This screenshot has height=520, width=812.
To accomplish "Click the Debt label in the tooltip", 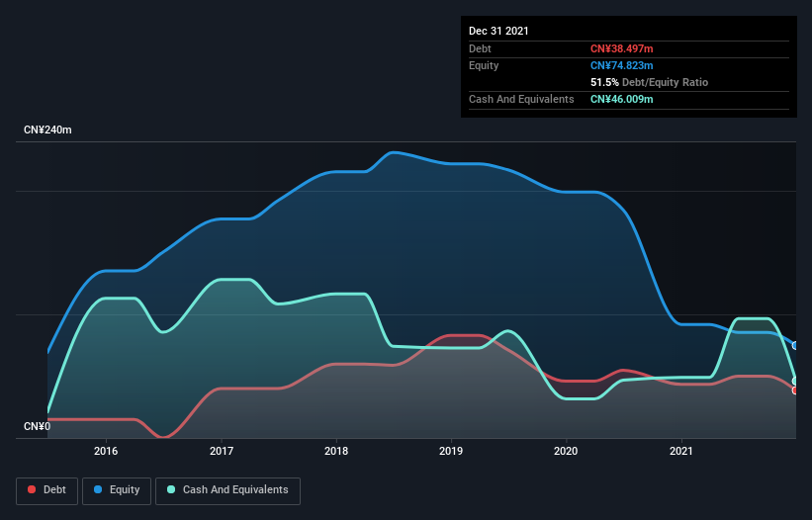I will (480, 48).
